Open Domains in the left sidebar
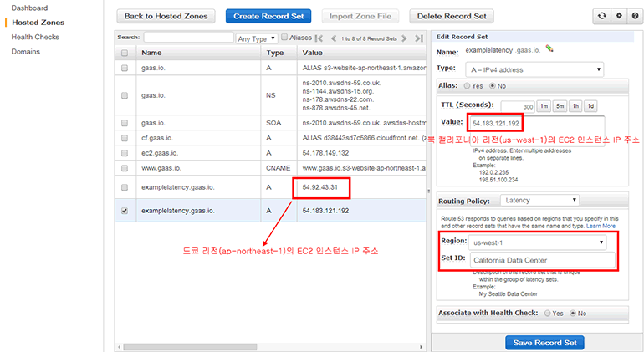 click(x=25, y=51)
